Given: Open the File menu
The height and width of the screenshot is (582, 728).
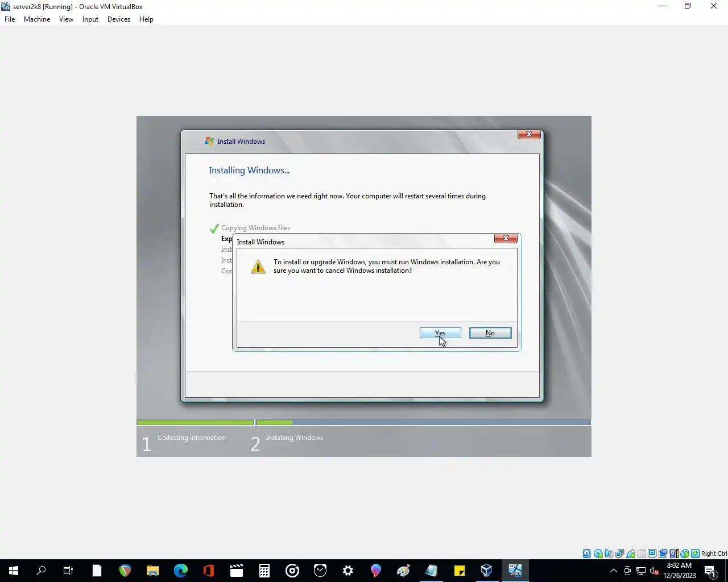Looking at the screenshot, I should click(10, 19).
